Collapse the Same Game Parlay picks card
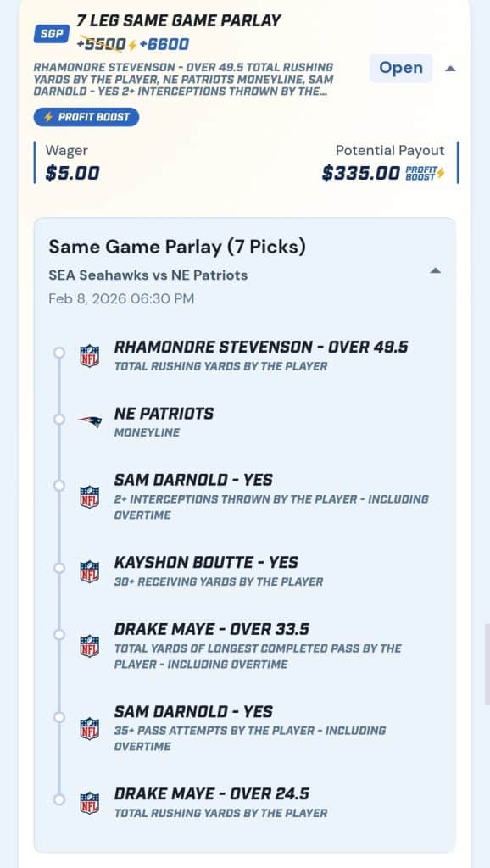The height and width of the screenshot is (868, 490). (436, 270)
